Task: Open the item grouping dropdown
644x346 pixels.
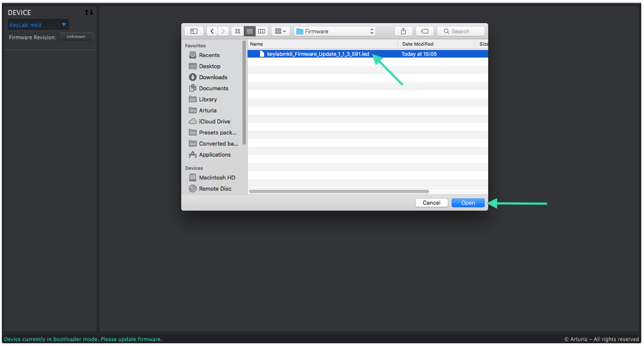Action: (x=281, y=31)
